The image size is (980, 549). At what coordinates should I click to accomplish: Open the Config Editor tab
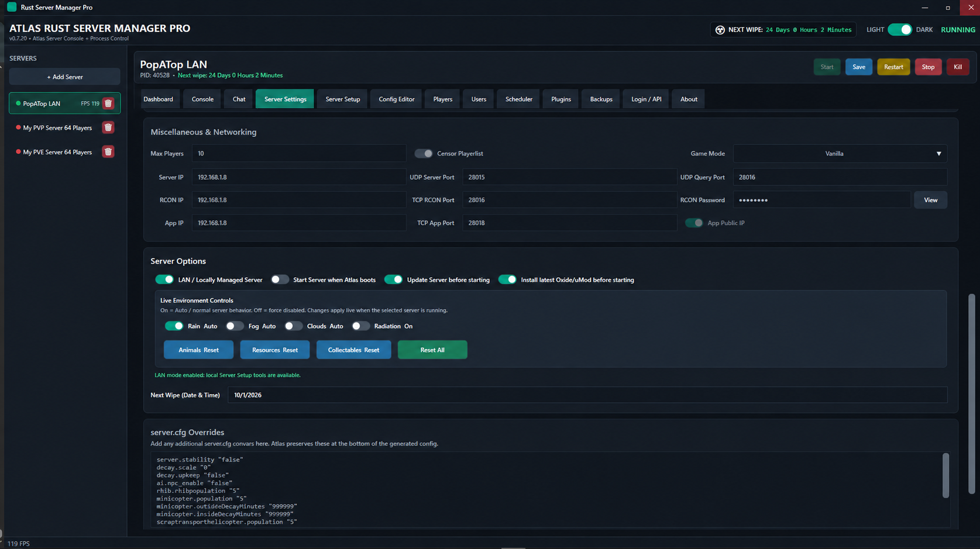point(397,99)
